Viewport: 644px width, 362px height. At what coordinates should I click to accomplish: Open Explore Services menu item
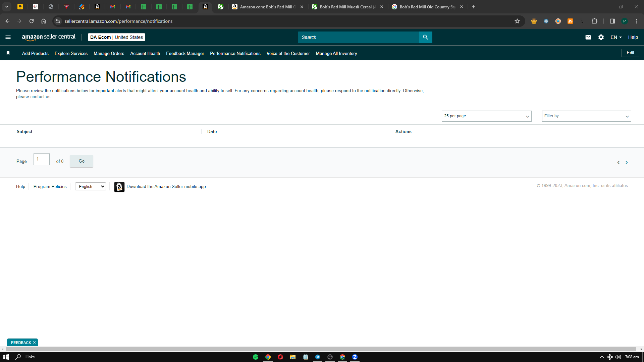tap(71, 53)
